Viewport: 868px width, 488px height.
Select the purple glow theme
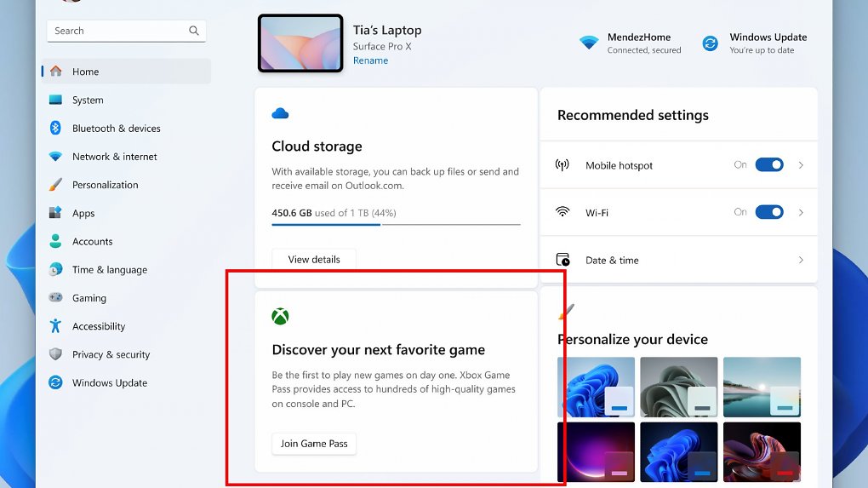(597, 452)
